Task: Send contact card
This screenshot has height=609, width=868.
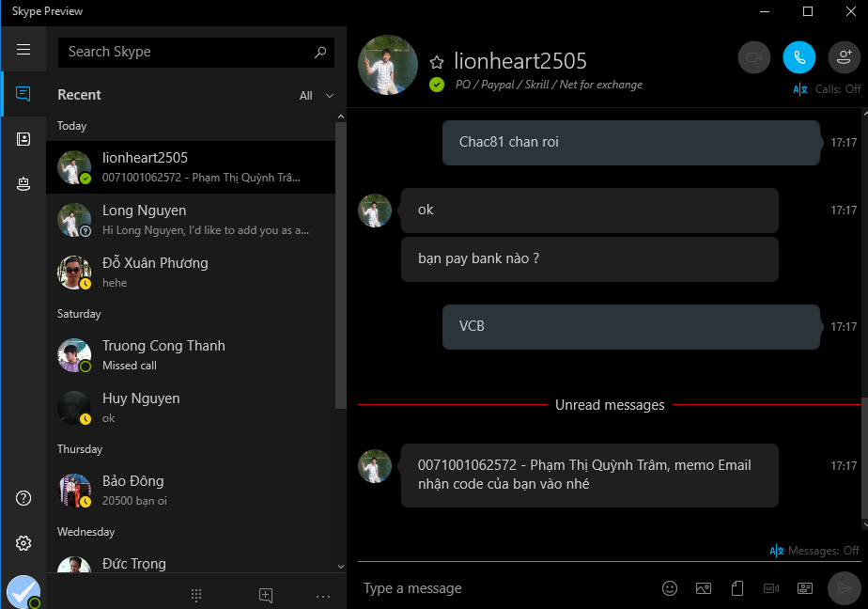Action: [805, 588]
